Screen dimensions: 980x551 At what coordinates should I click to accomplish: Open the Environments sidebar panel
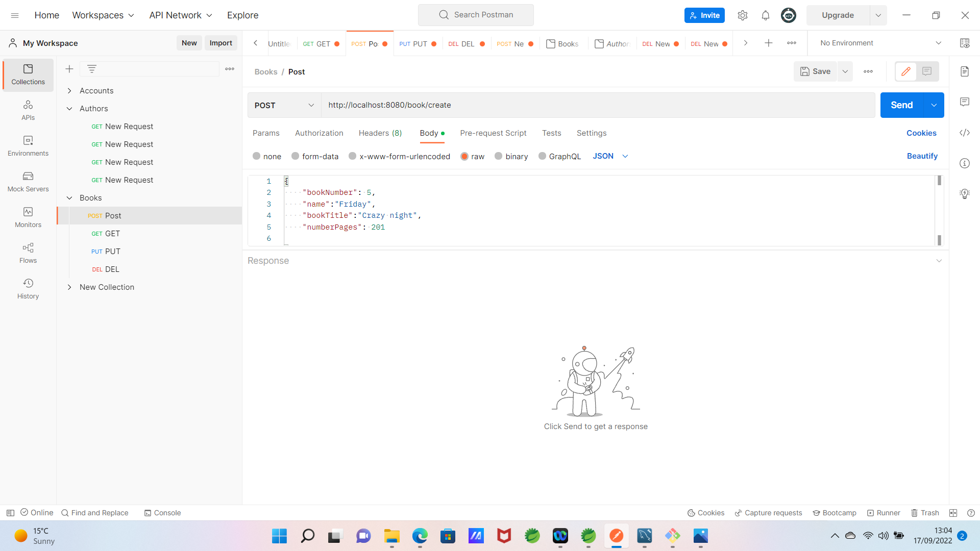click(28, 146)
